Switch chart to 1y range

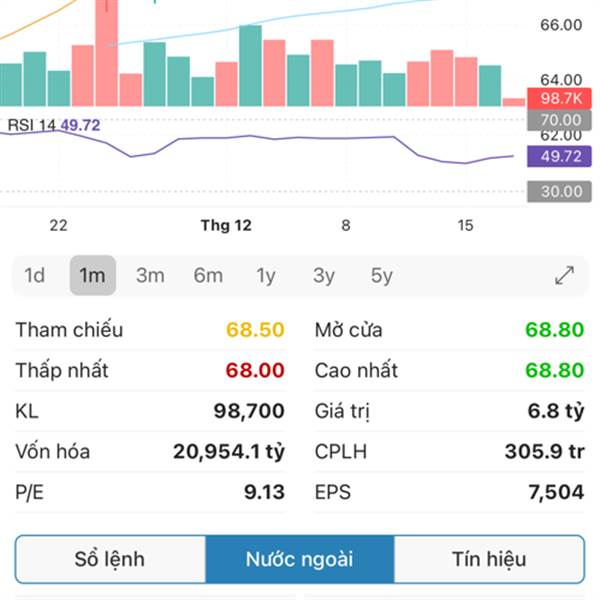click(x=266, y=275)
